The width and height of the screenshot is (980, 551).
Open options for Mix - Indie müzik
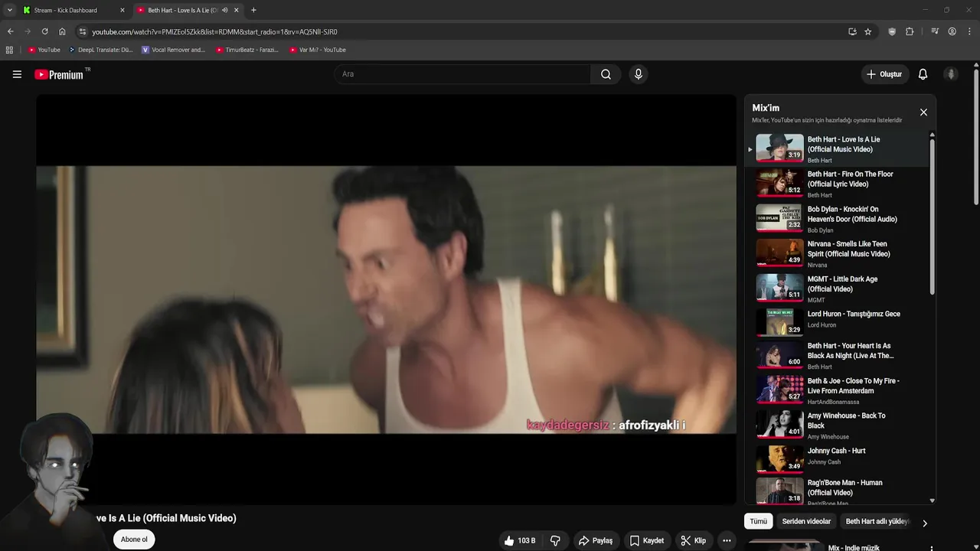click(932, 548)
